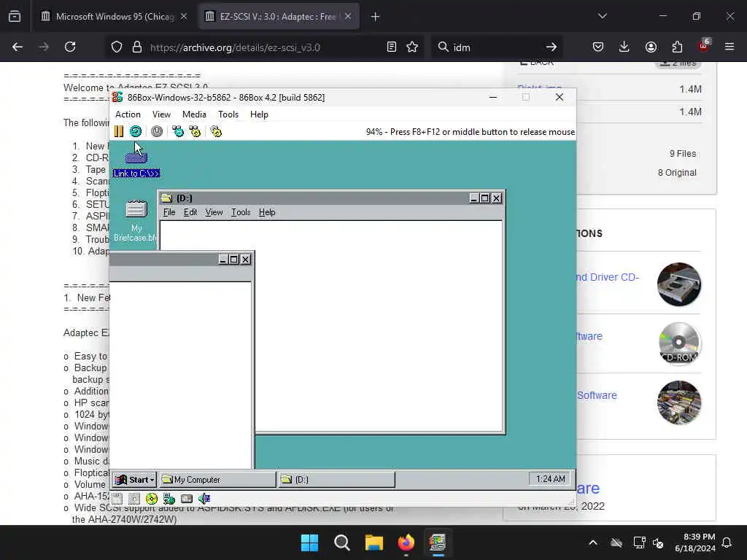Click CD-ROM disc collection thumbnail

point(679,343)
